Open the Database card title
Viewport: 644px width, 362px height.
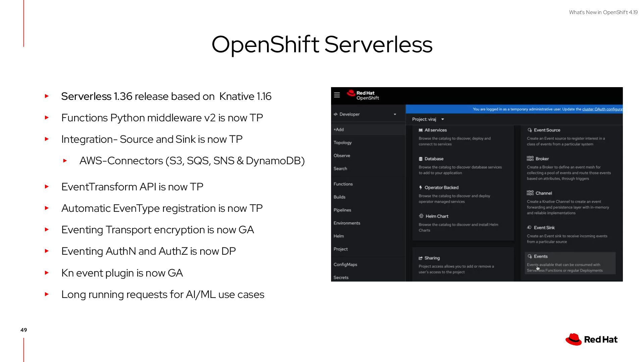434,159
